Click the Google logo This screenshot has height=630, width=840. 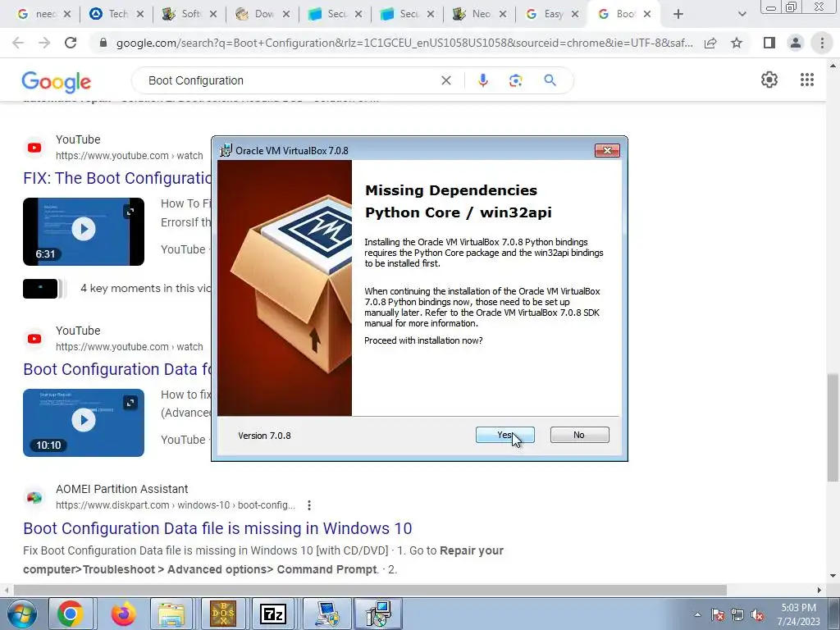pos(57,81)
